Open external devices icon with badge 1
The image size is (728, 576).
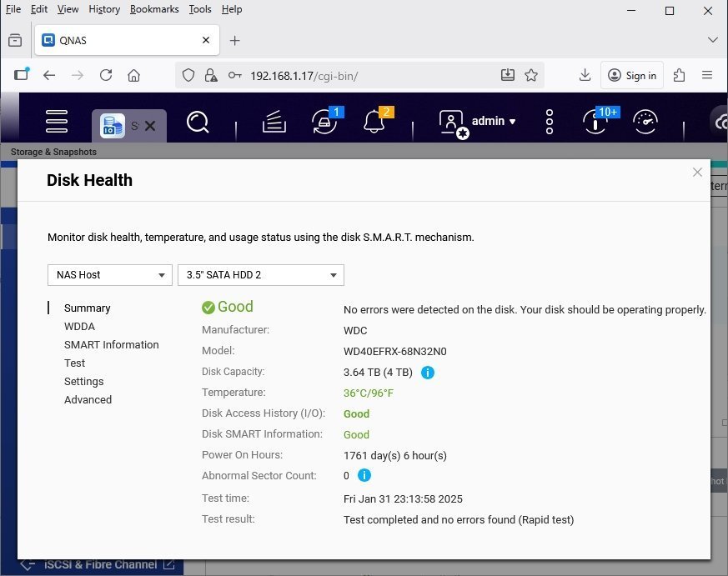tap(324, 122)
